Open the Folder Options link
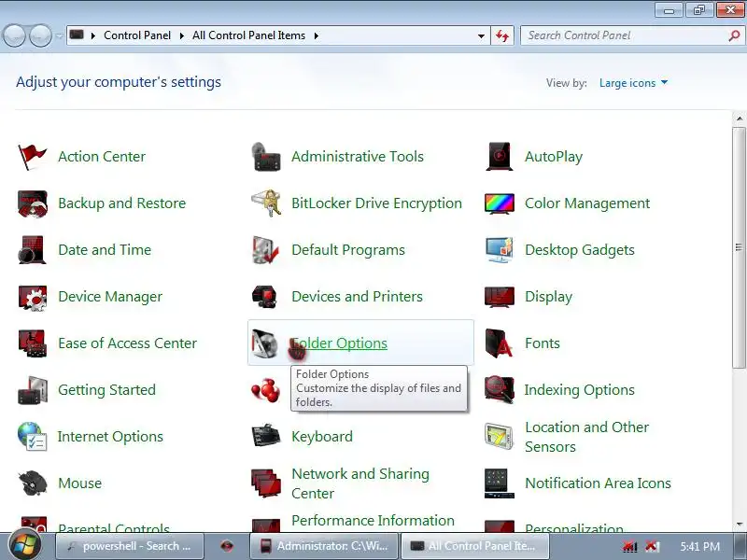Viewport: 747px width, 560px height. click(x=339, y=343)
